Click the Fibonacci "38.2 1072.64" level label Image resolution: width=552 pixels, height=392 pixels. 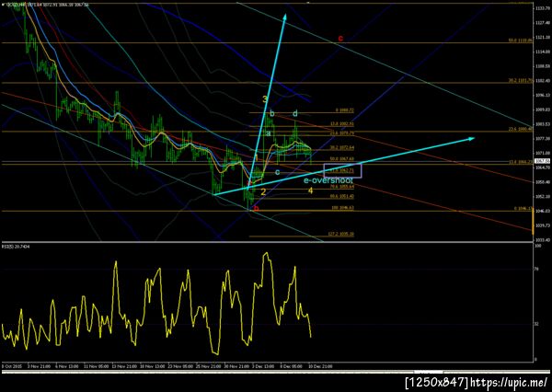point(342,147)
